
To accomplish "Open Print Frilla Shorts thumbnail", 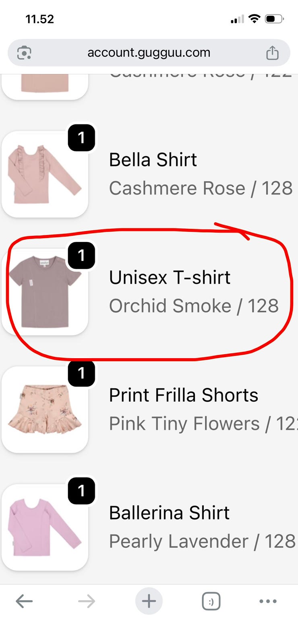I will (x=45, y=409).
